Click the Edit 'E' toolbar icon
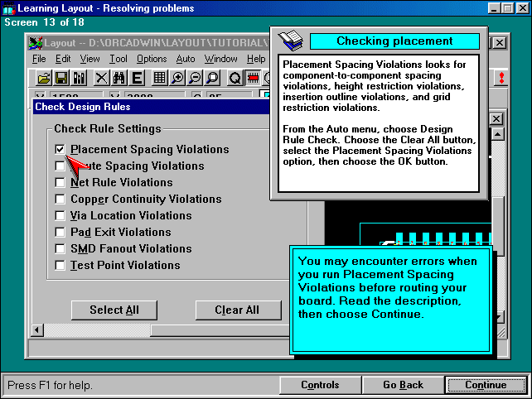Viewport: 532px width, 399px height. tap(137, 78)
